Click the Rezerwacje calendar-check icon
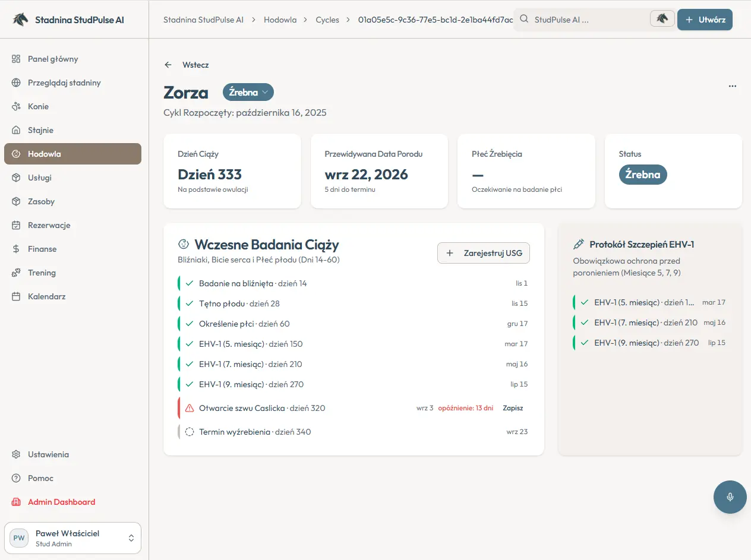 [16, 225]
